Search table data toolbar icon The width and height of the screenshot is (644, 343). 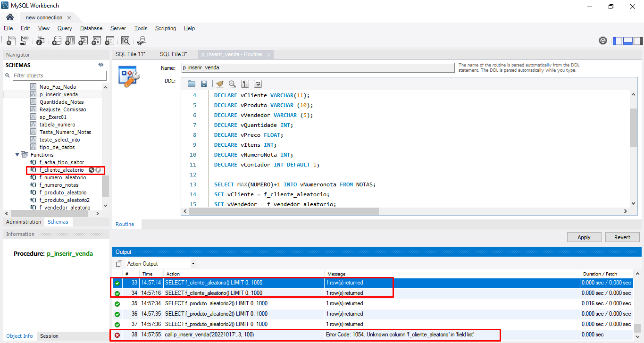125,41
